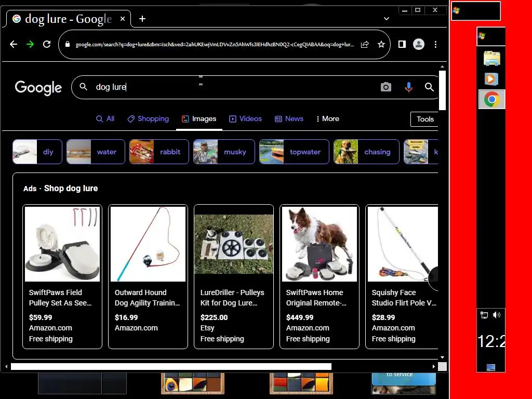The width and height of the screenshot is (532, 399).
Task: Open the SwiftPaws Field Pulley Set product image
Action: pos(62,244)
